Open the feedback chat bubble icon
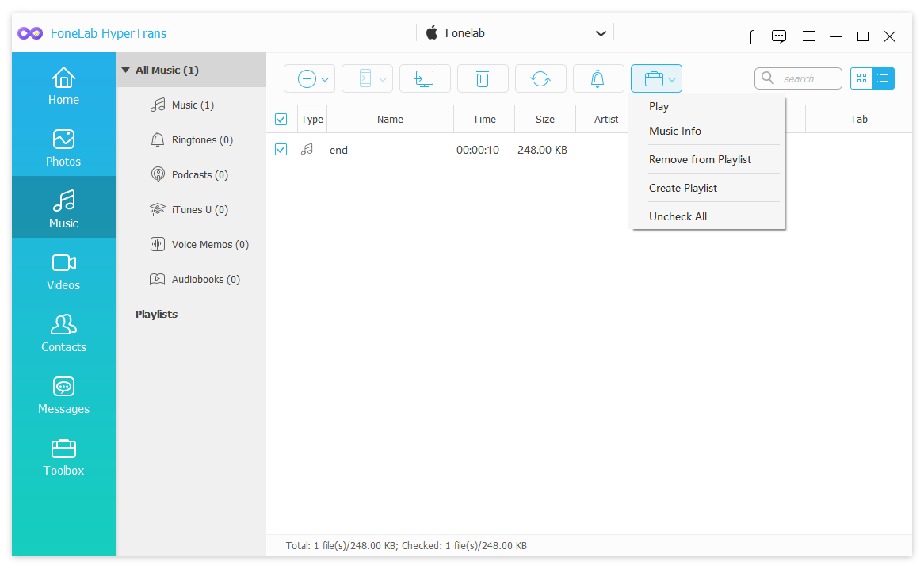924x569 pixels. click(778, 36)
